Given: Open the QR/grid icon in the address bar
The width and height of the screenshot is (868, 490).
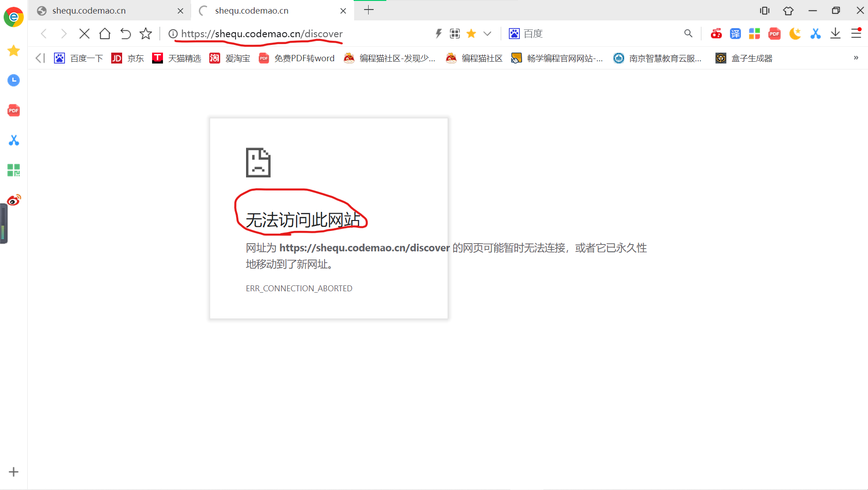Looking at the screenshot, I should click(x=455, y=34).
